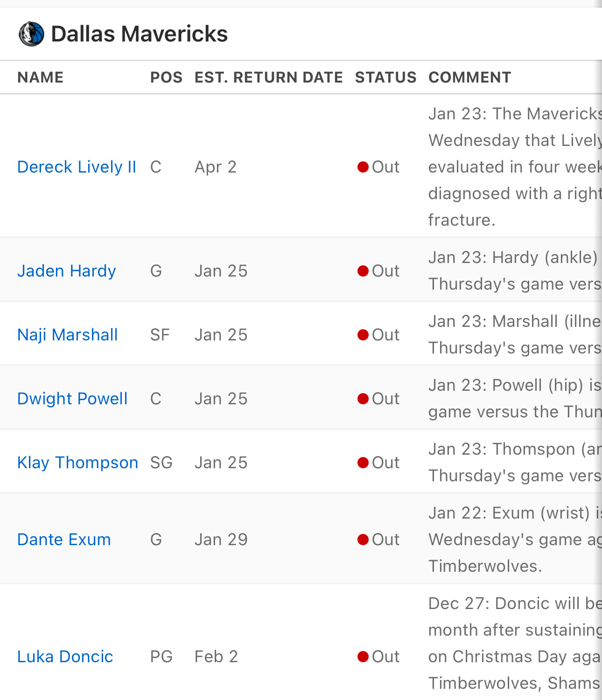Click the Jan 23 comment for Jaden Hardy
602x700 pixels.
click(515, 270)
